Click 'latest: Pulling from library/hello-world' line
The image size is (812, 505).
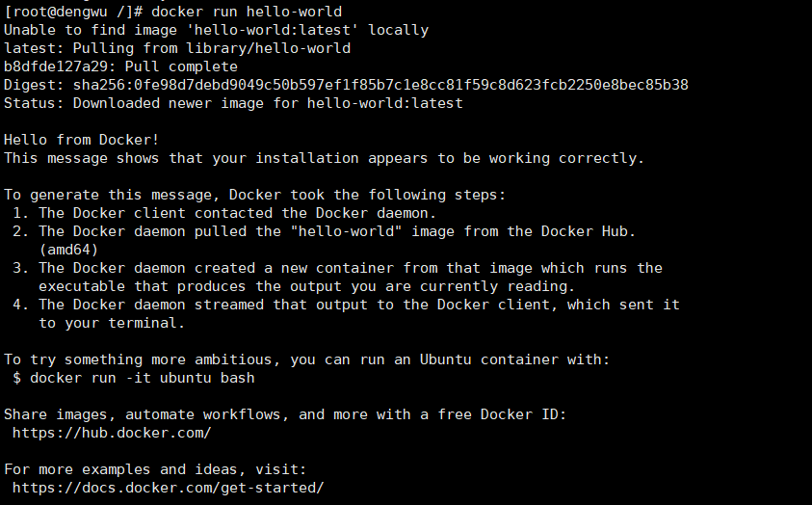click(x=177, y=48)
